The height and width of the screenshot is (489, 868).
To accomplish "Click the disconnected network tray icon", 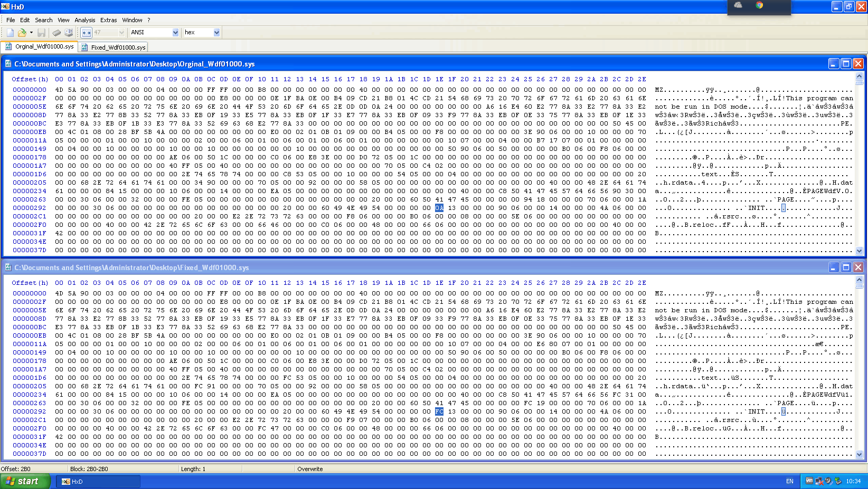I will point(819,481).
